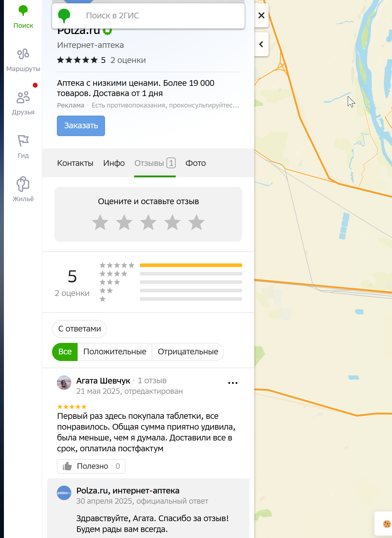The image size is (392, 538).
Task: Open review options three-dot menu
Action: pyautogui.click(x=233, y=383)
